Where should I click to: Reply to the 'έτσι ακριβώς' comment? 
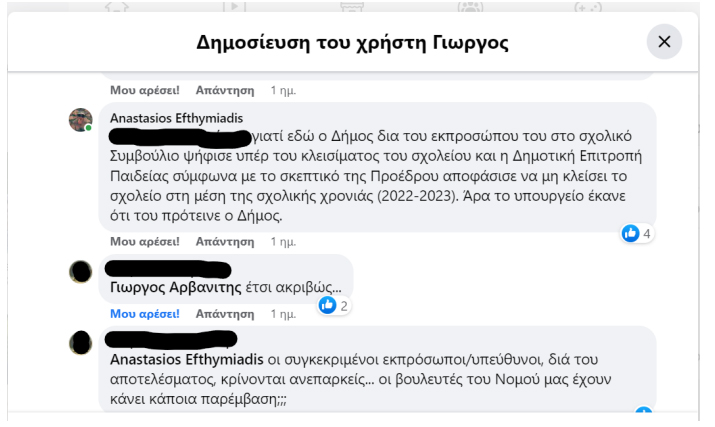(x=225, y=314)
